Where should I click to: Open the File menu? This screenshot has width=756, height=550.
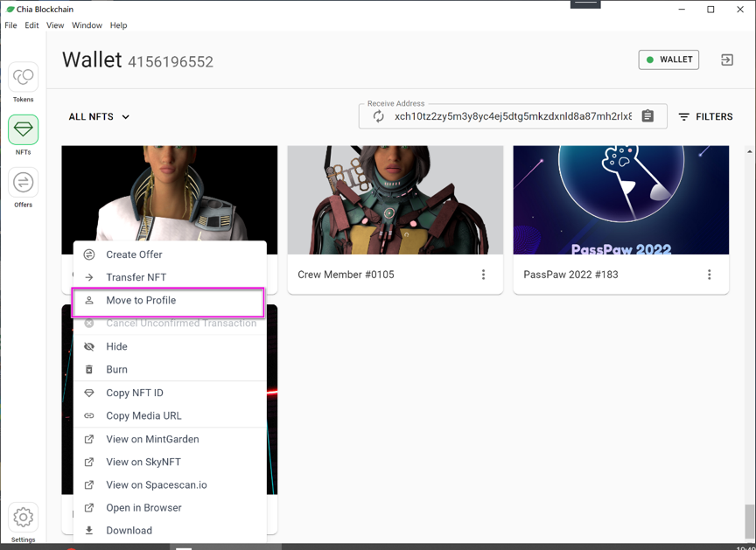10,25
